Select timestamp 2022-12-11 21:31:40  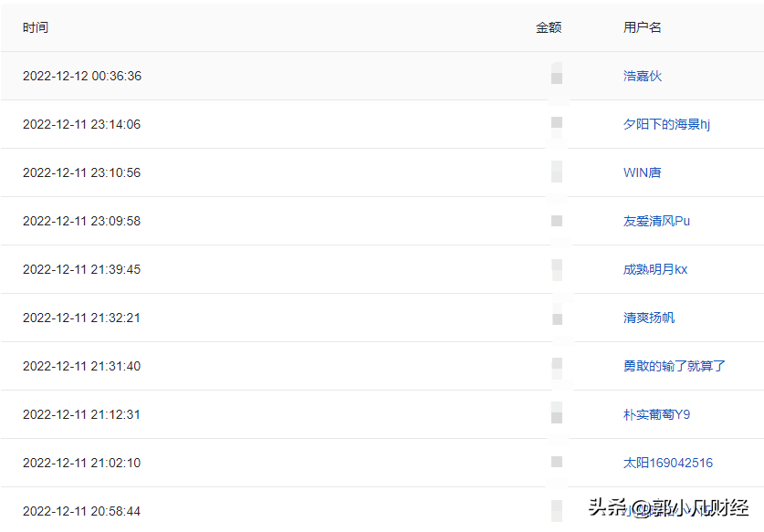click(81, 366)
